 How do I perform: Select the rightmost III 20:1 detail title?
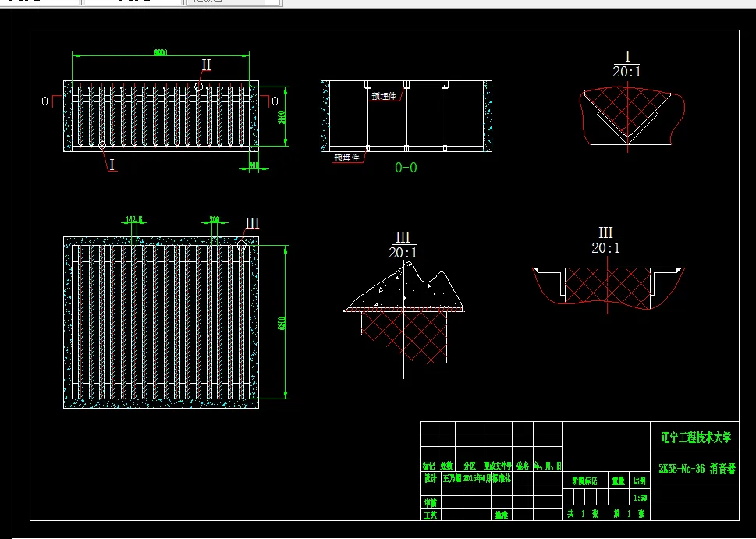(606, 240)
